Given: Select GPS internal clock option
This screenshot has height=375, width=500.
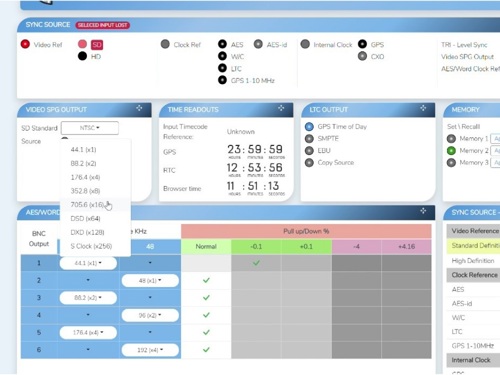Looking at the screenshot, I should pos(362,44).
